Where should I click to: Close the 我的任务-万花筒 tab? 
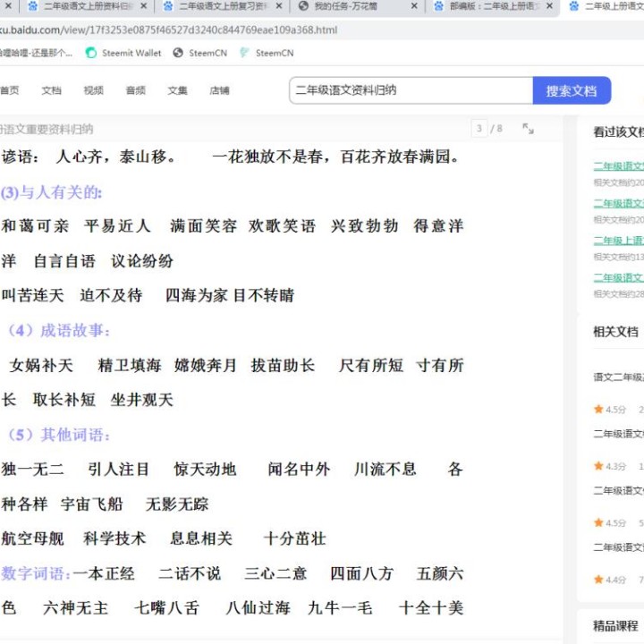click(x=414, y=6)
